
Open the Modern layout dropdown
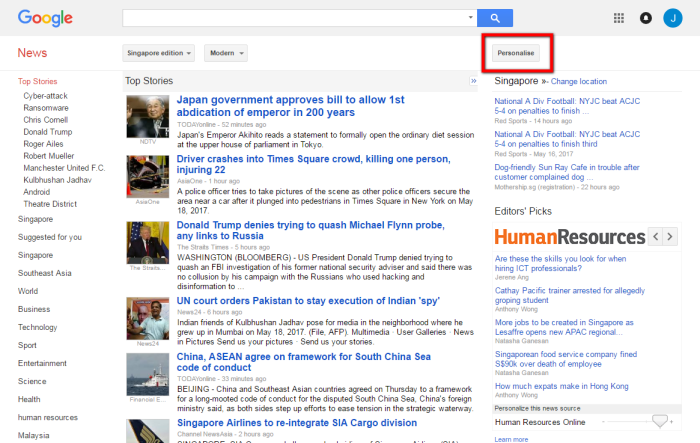click(x=226, y=53)
